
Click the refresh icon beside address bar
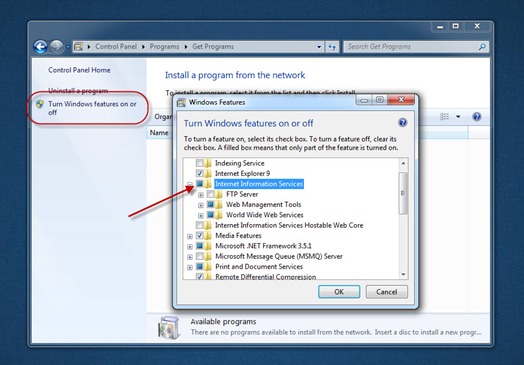(332, 47)
